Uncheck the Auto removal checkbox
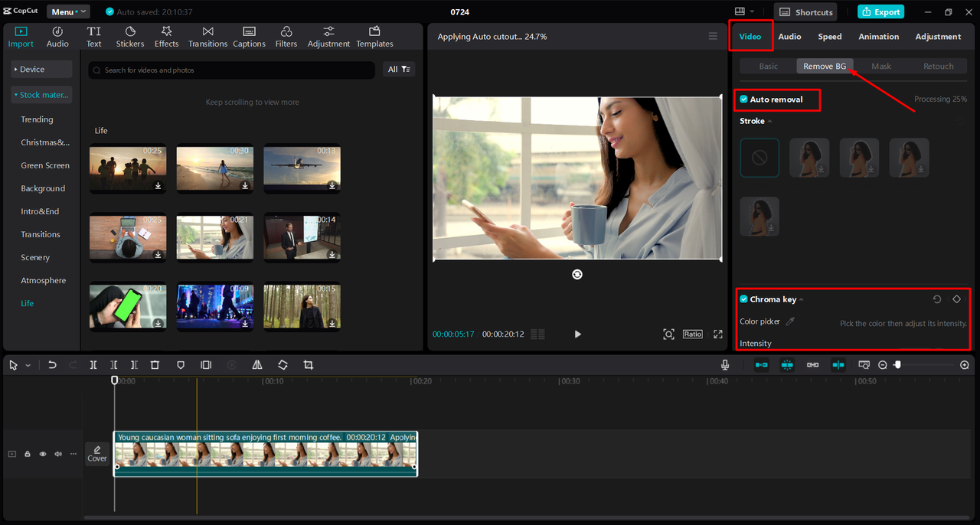Viewport: 980px width, 525px height. pyautogui.click(x=743, y=99)
